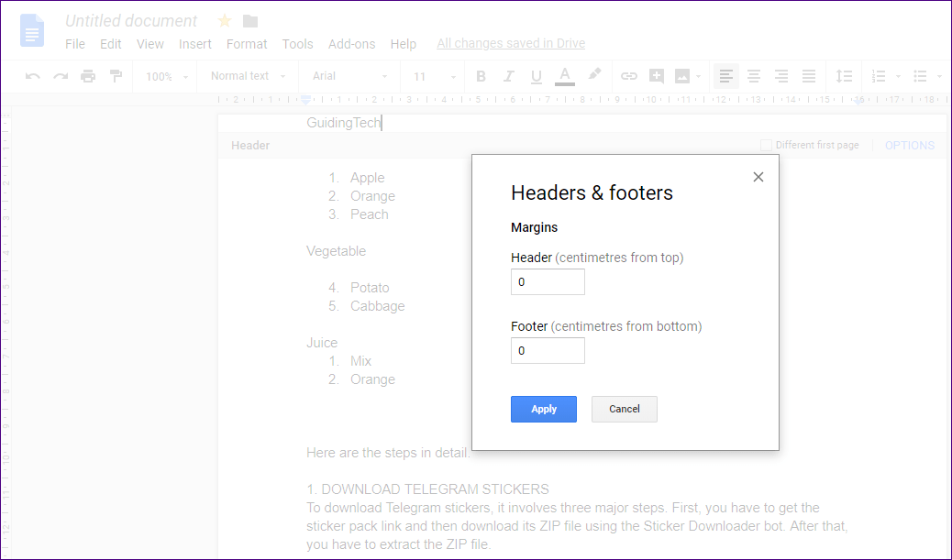Expand the bulleted list dropdown arrow
Screen dimensions: 952x560
coord(939,77)
